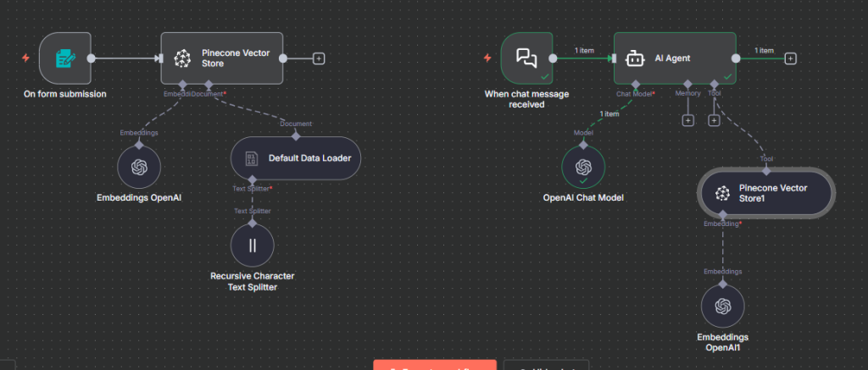Open the Recursive Character Text Splitter node
Viewport: 868px width, 370px height.
pyautogui.click(x=252, y=246)
